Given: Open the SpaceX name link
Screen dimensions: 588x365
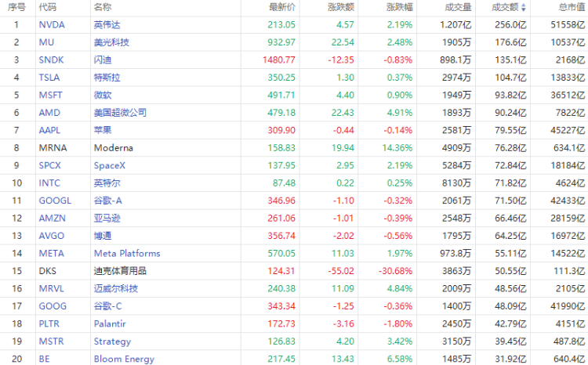Looking at the screenshot, I should coord(110,165).
